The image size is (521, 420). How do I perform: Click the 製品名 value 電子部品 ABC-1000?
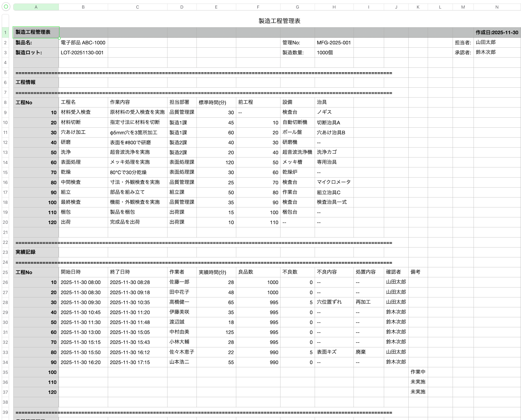click(83, 42)
